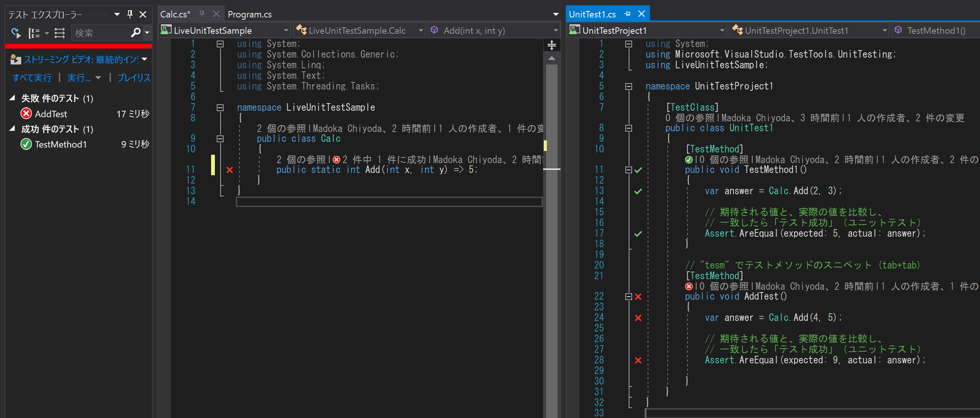The height and width of the screenshot is (418, 980).
Task: Open the search filter dropdown arrow
Action: (147, 33)
